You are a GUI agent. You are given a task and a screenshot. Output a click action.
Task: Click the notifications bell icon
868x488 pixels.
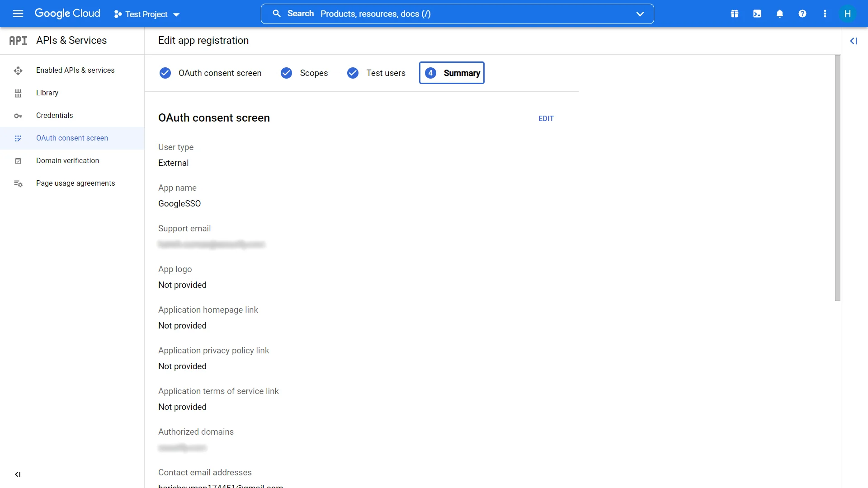[780, 14]
